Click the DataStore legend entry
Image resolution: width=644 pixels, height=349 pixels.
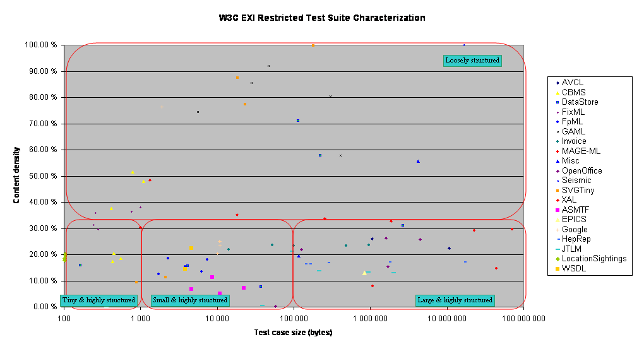(x=580, y=102)
